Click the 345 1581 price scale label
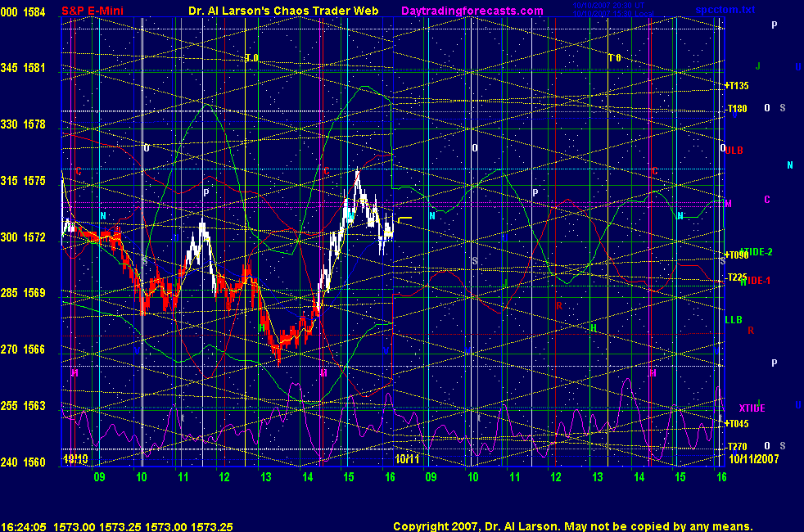Image resolution: width=804 pixels, height=532 pixels. point(23,68)
